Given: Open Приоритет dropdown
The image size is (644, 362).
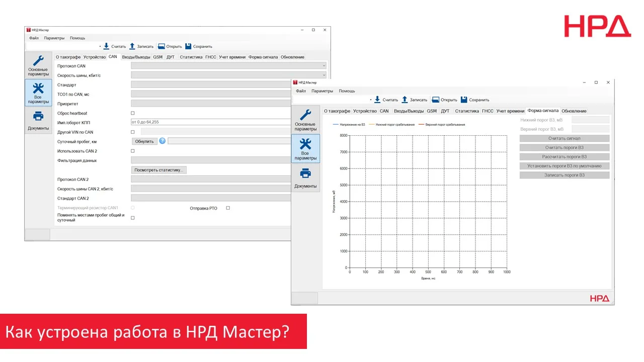Looking at the screenshot, I should coord(211,104).
